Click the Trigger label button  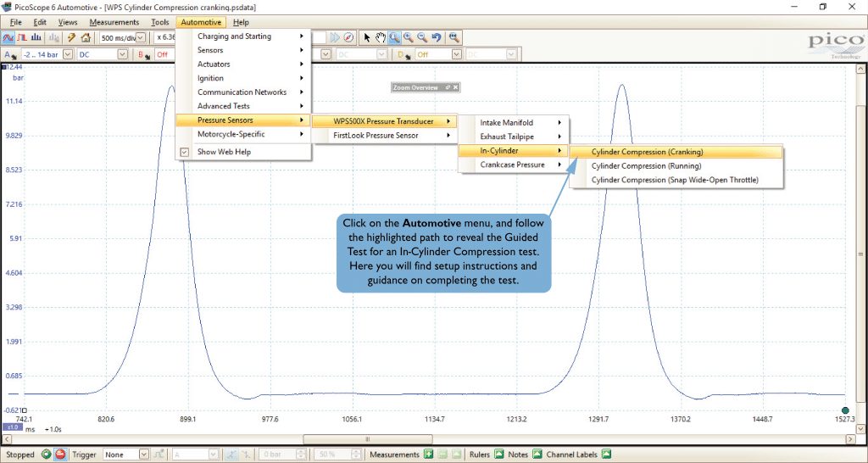84,455
